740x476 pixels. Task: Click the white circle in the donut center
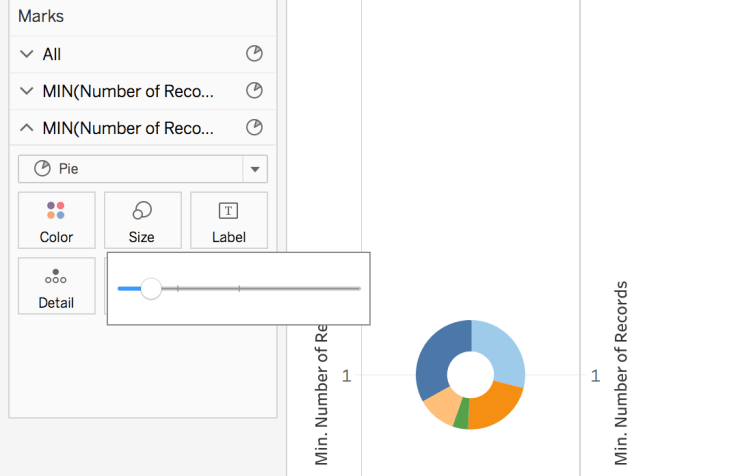pyautogui.click(x=470, y=374)
